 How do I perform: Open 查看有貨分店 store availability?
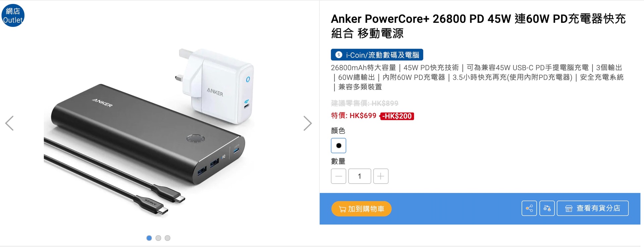pyautogui.click(x=593, y=208)
